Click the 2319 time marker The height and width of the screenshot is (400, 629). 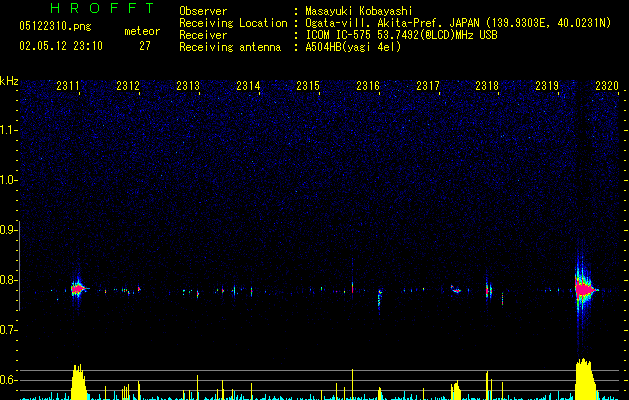547,85
